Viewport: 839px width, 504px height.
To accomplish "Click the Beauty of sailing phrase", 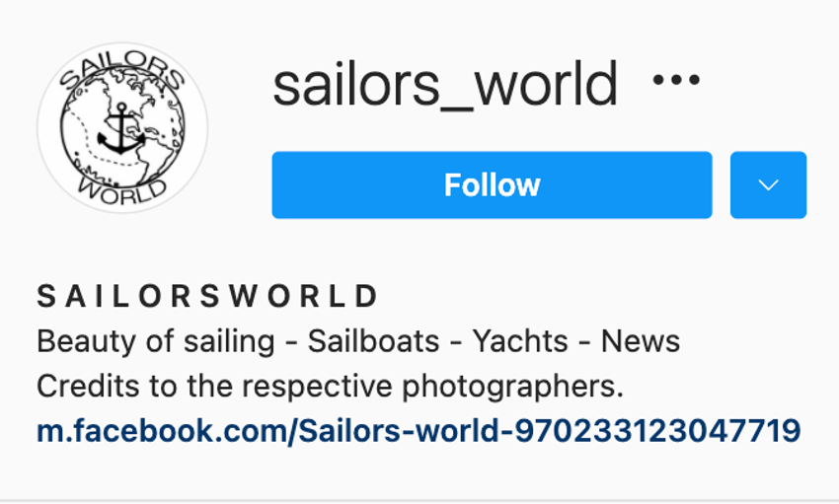I will 156,341.
